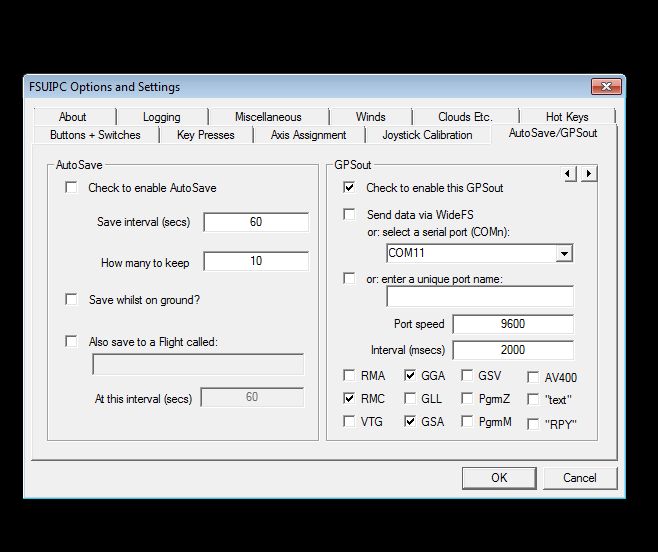Switch to the Logging tab
This screenshot has width=658, height=552.
(x=161, y=117)
